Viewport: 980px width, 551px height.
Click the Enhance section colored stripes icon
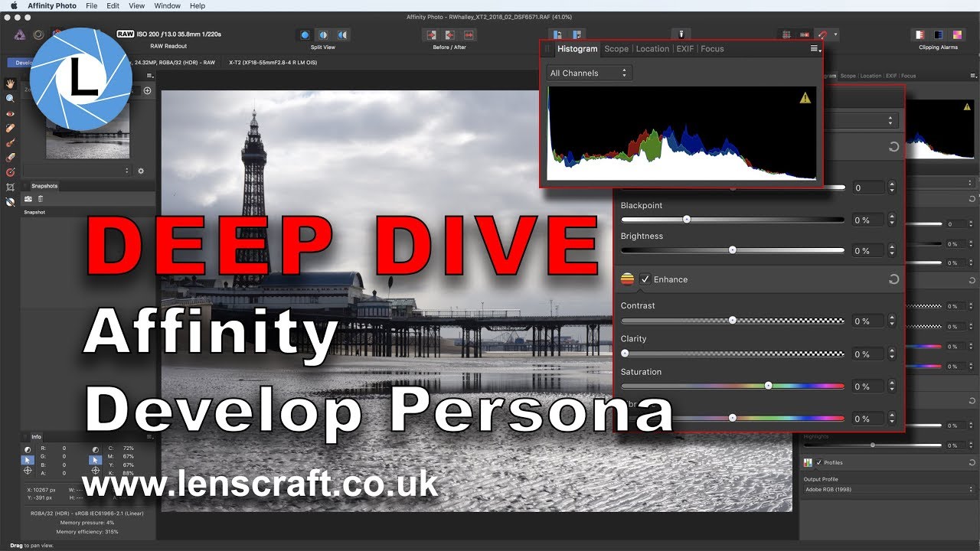click(x=628, y=279)
